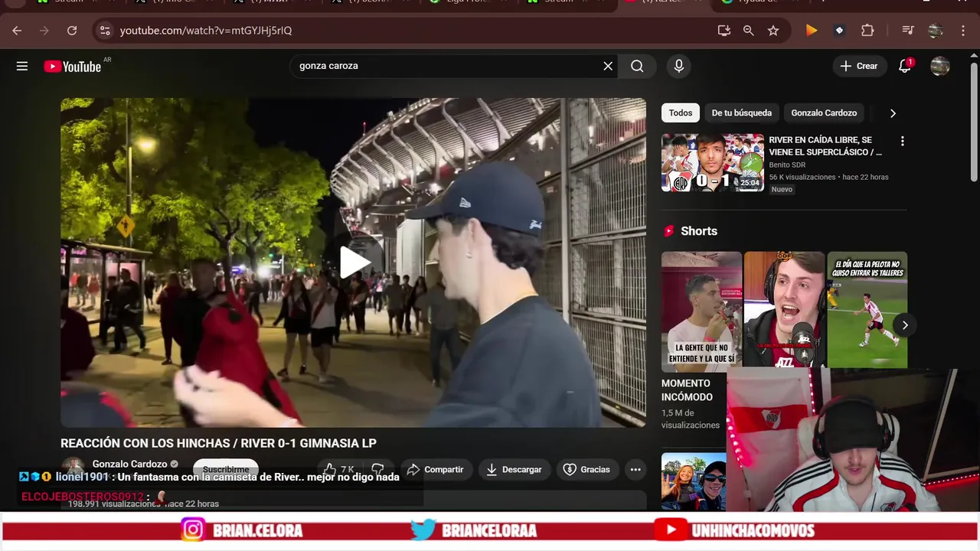Click the browser back arrow
Viewport: 980px width, 551px height.
click(17, 31)
